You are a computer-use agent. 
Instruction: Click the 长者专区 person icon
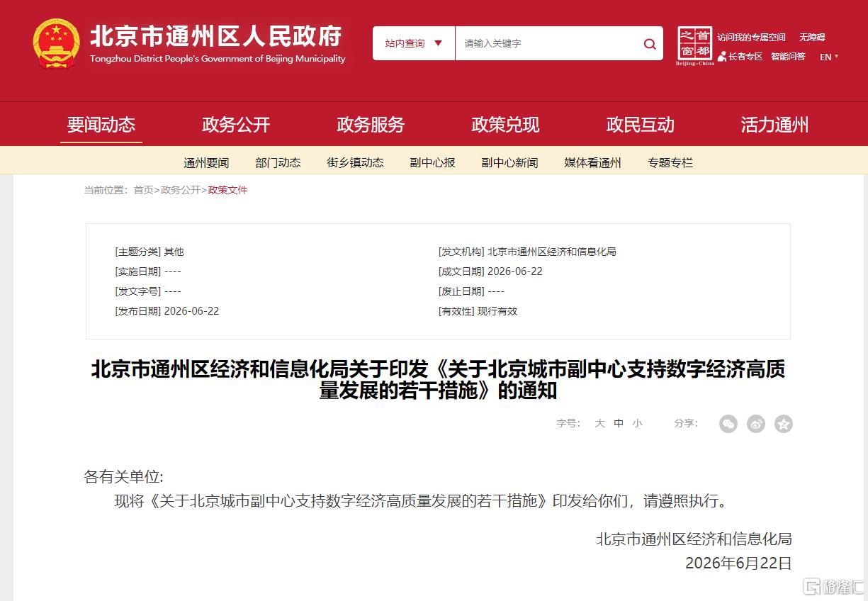tap(722, 57)
